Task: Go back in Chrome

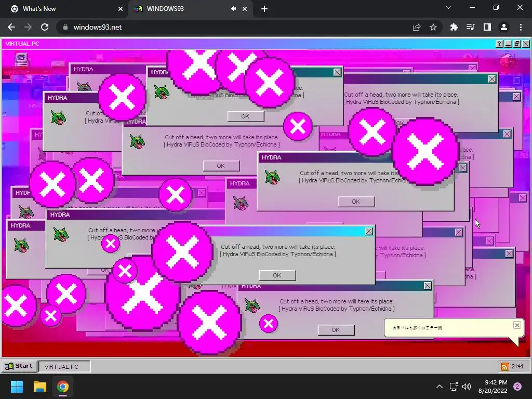Action: coord(11,27)
